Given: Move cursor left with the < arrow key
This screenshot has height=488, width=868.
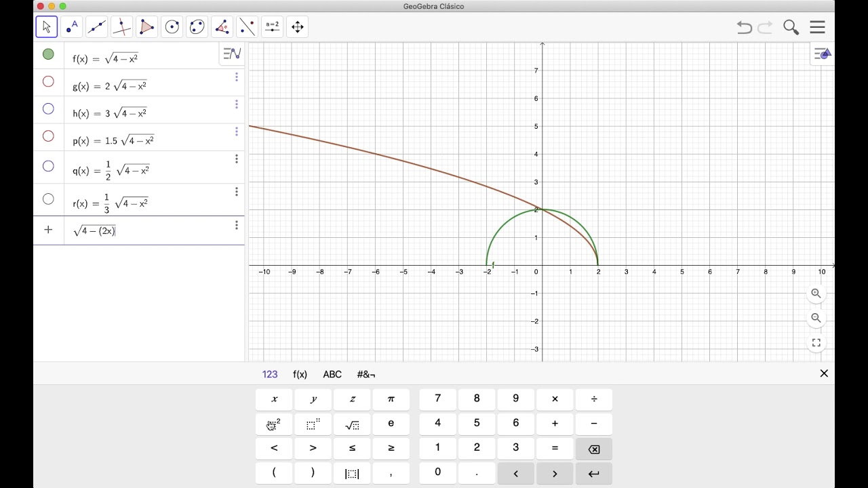Looking at the screenshot, I should 516,473.
